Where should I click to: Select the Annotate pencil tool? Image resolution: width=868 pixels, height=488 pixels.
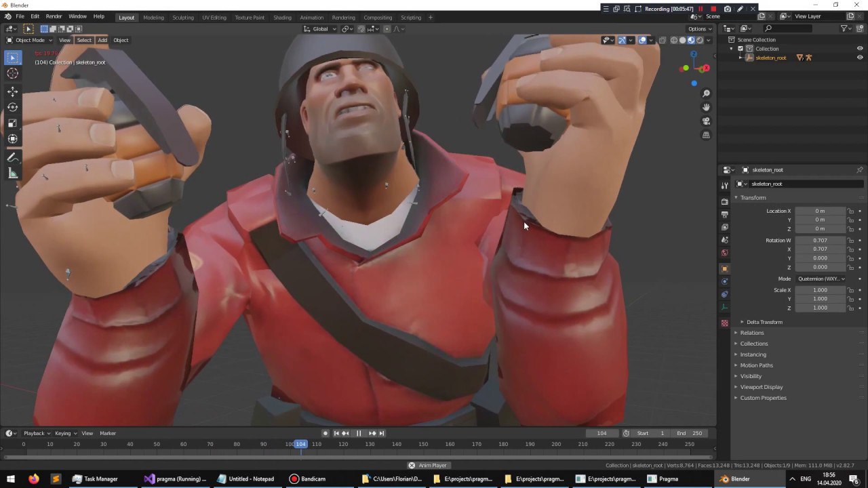click(13, 157)
